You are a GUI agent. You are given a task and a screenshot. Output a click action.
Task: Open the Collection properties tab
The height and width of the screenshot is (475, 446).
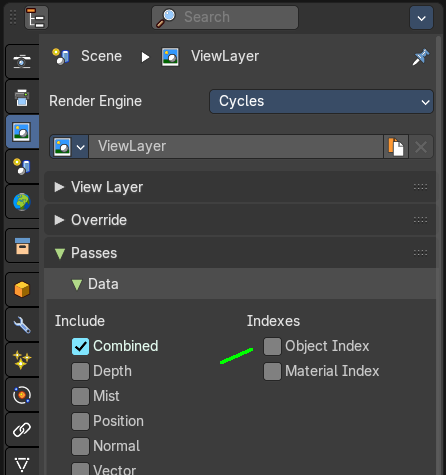[x=22, y=246]
